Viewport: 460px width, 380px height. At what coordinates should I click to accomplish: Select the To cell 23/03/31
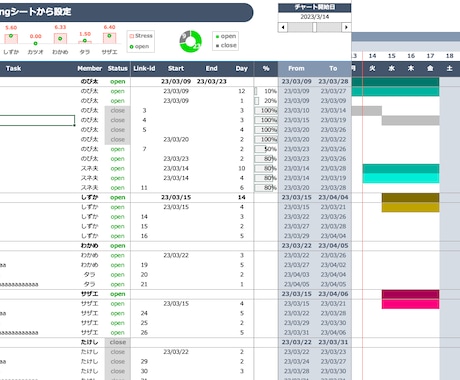333,342
